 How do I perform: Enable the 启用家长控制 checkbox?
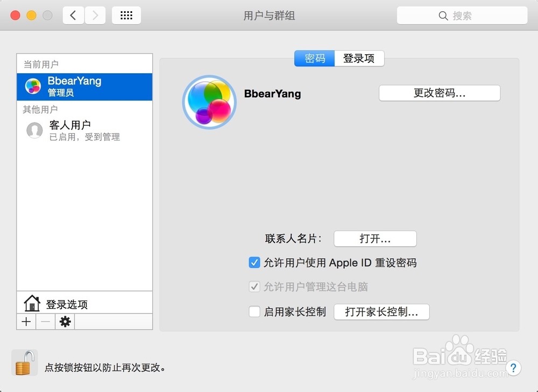pyautogui.click(x=254, y=311)
